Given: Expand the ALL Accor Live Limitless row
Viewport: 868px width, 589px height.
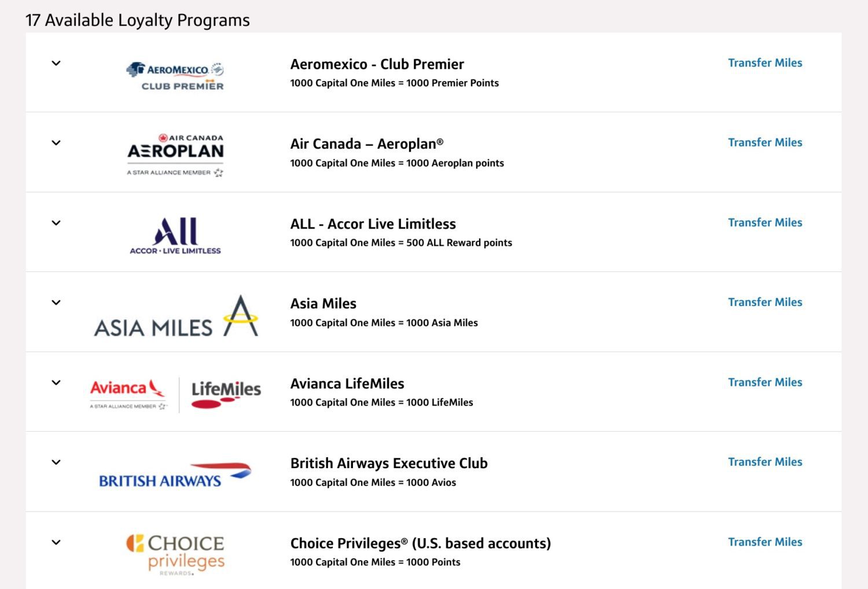Looking at the screenshot, I should click(x=56, y=223).
